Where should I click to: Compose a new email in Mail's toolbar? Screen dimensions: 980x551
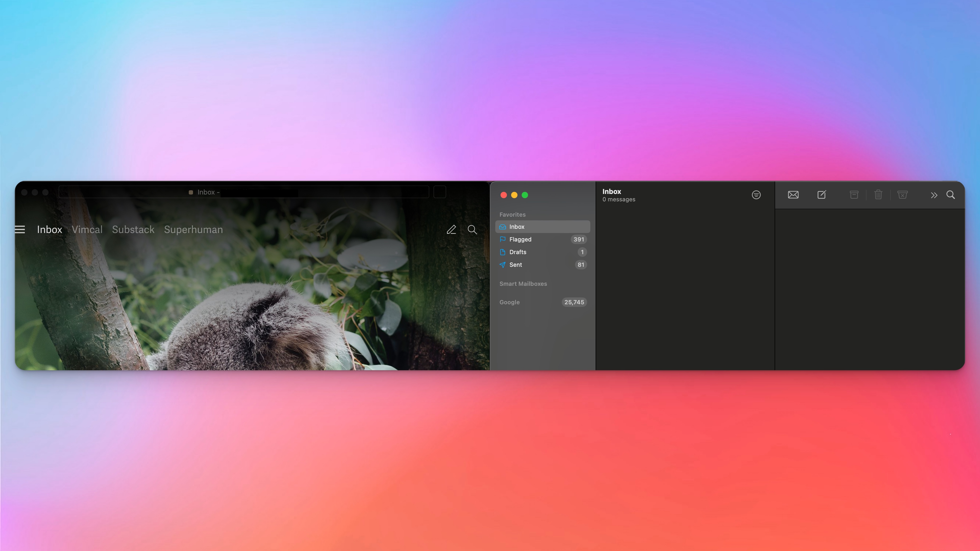point(822,195)
